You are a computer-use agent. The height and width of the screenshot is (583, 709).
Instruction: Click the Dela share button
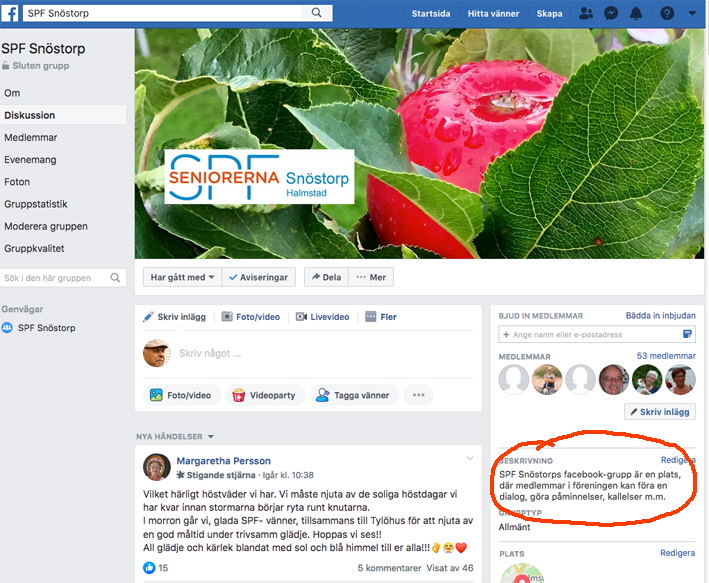326,277
